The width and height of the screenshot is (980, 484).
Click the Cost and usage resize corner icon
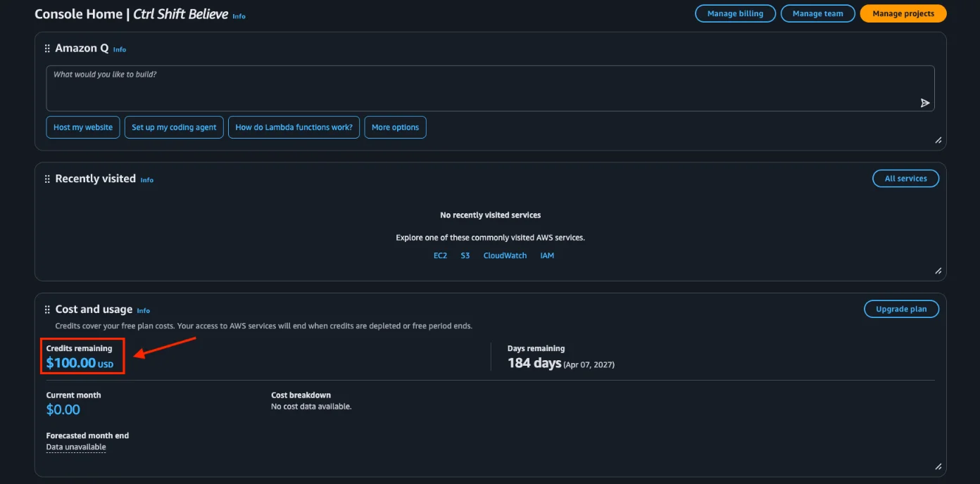(938, 466)
